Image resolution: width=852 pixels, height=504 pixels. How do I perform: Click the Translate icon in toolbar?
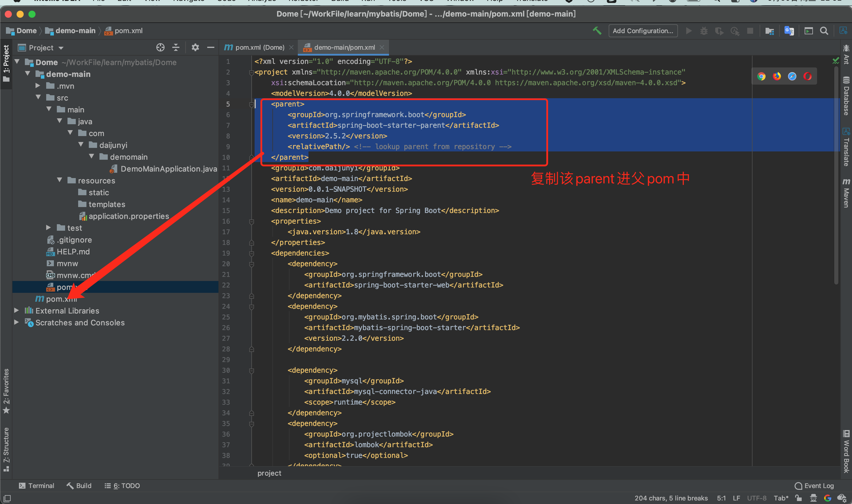tap(789, 31)
